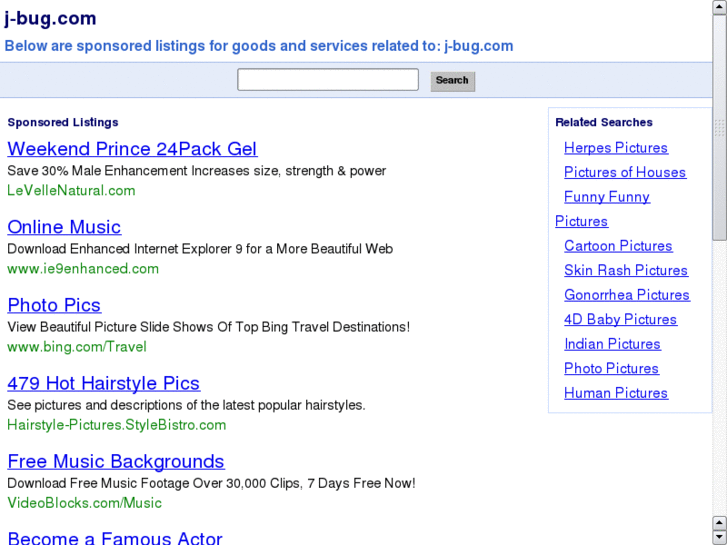This screenshot has width=727, height=545.
Task: Select the Herpes Pictures related search
Action: click(x=616, y=148)
